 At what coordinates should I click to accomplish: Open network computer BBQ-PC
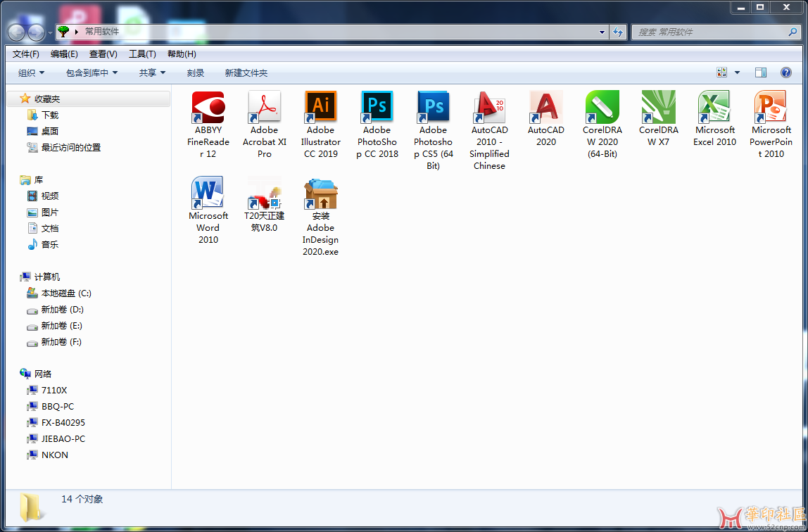tap(58, 406)
